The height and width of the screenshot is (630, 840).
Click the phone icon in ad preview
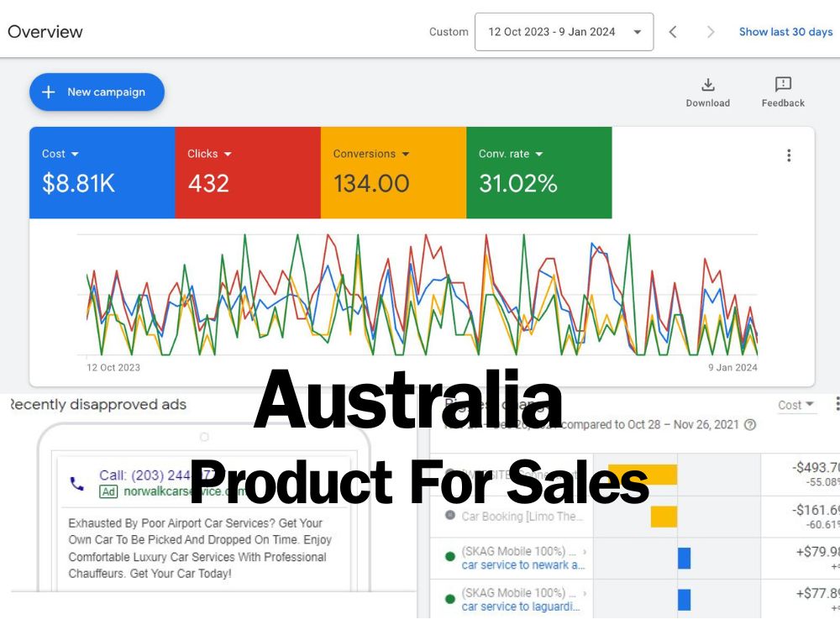coord(77,484)
